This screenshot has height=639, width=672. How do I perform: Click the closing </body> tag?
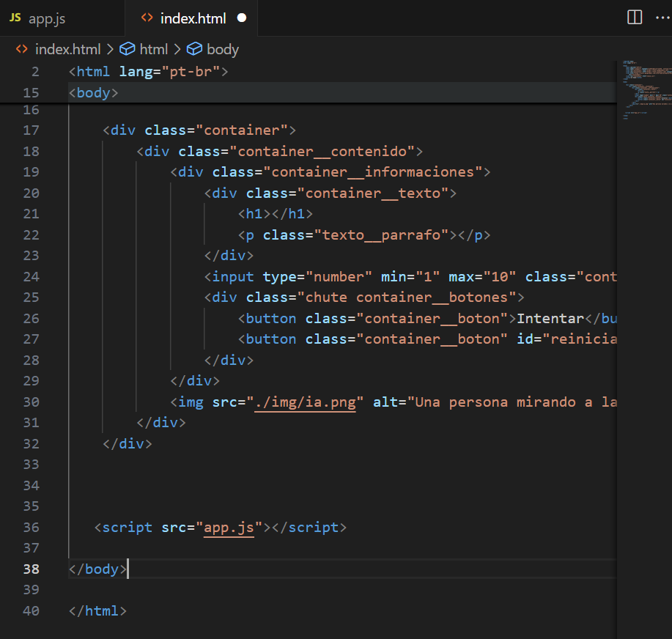pos(97,569)
